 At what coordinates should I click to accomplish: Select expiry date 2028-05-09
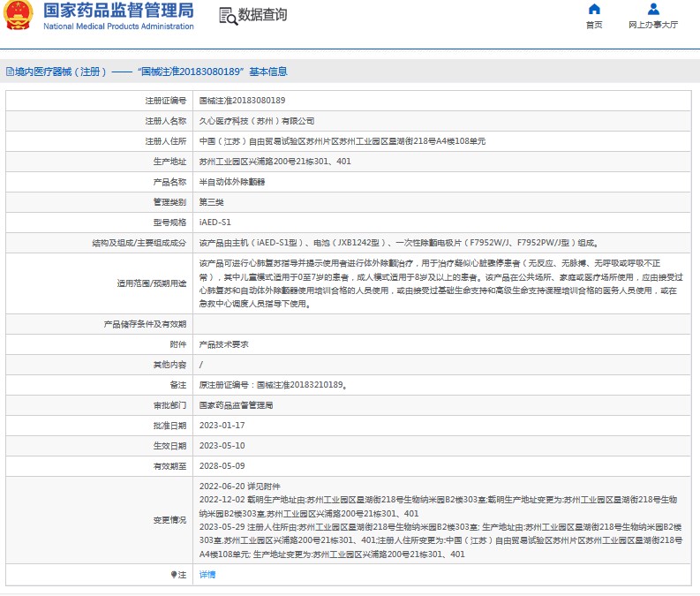222,465
